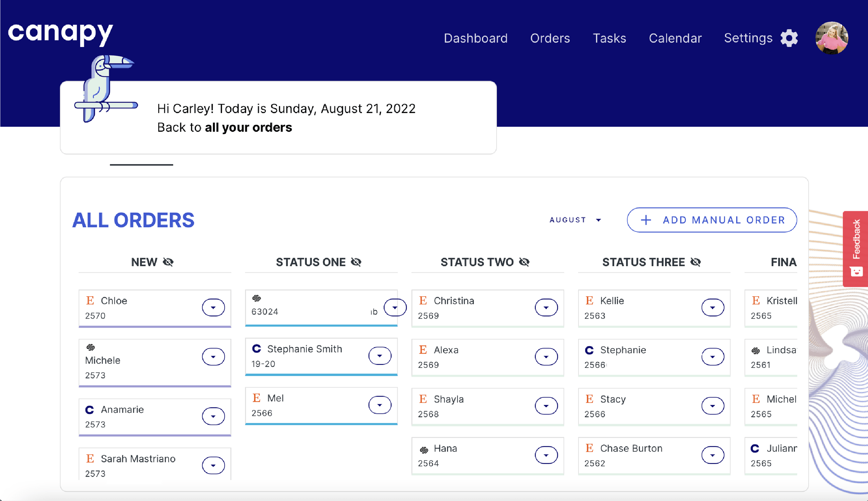Go to the Orders page

pos(550,38)
